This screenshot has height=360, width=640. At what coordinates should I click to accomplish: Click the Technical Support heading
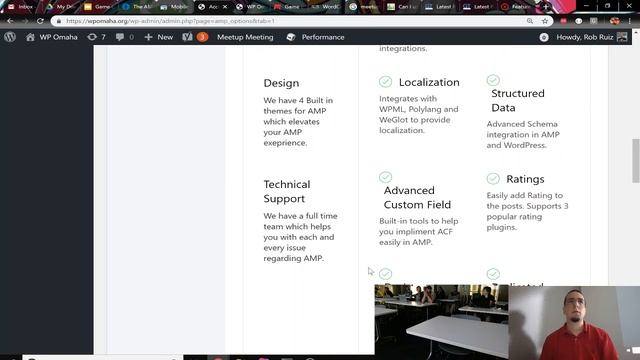[287, 191]
